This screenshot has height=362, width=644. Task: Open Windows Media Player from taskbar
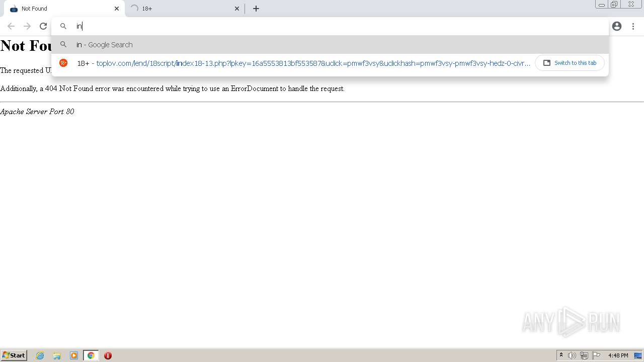pyautogui.click(x=74, y=355)
